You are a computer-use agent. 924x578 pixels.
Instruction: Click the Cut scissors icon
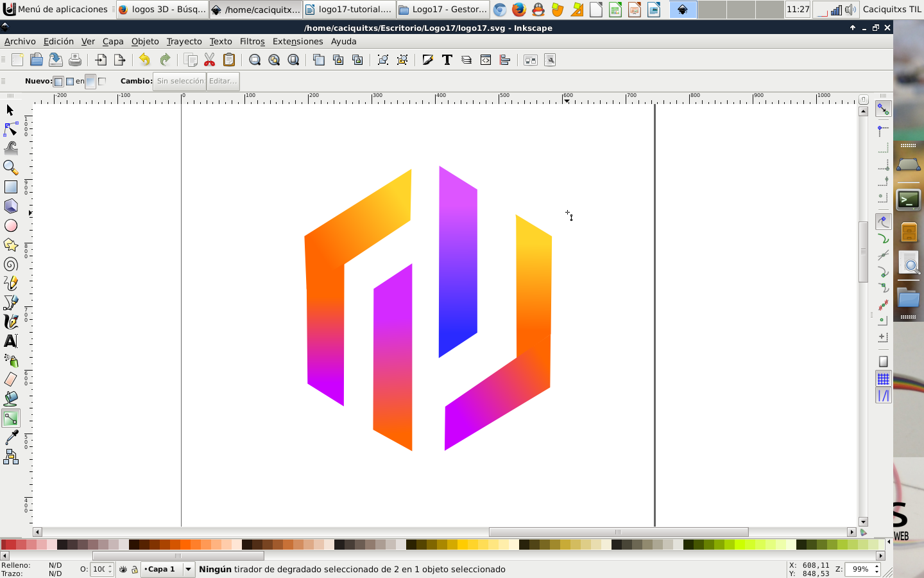pyautogui.click(x=209, y=60)
